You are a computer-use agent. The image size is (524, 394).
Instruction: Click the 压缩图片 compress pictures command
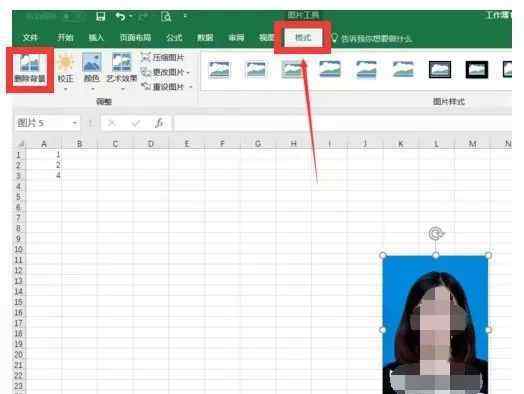(x=163, y=57)
